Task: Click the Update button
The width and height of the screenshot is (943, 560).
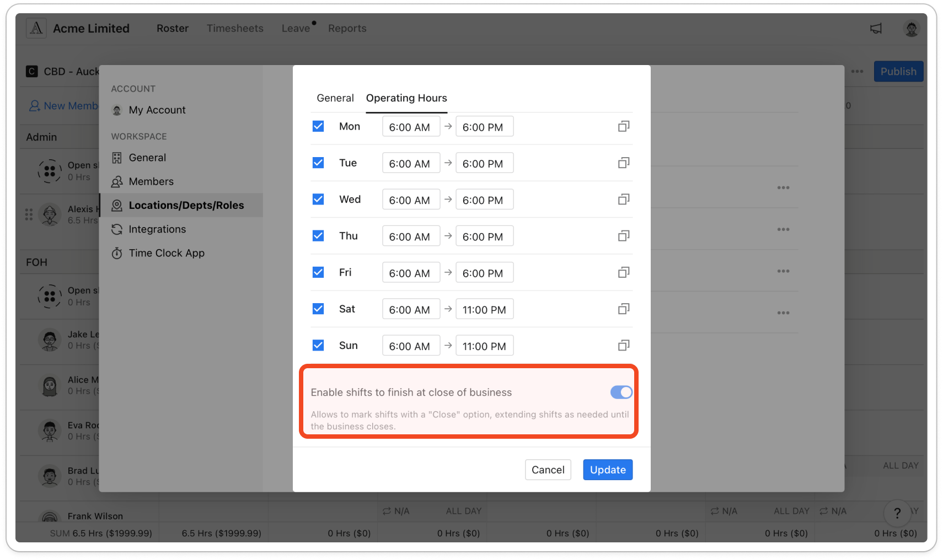Action: coord(608,470)
